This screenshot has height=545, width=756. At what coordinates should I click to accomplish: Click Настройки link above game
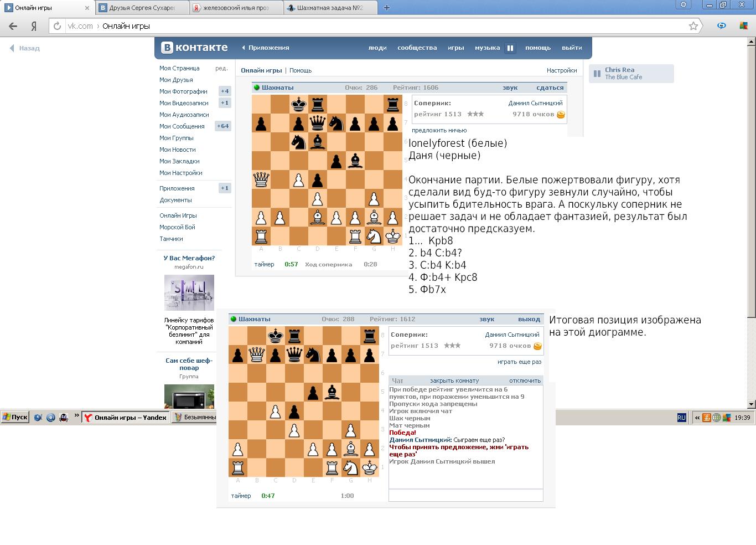pos(562,70)
